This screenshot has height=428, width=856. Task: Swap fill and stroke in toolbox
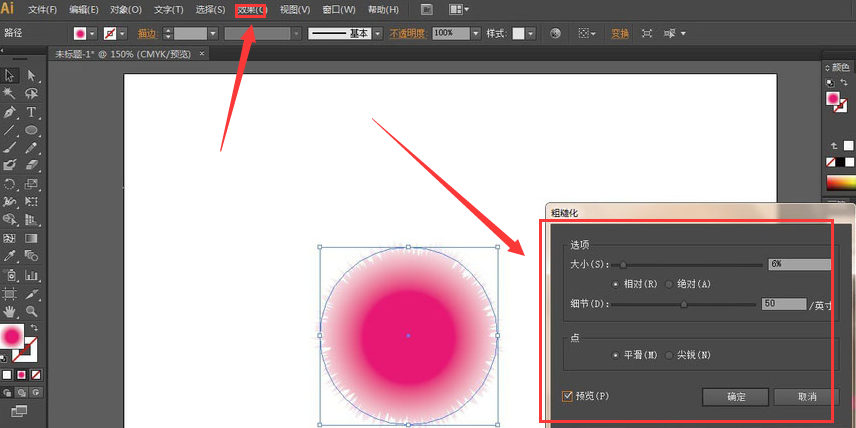point(34,328)
